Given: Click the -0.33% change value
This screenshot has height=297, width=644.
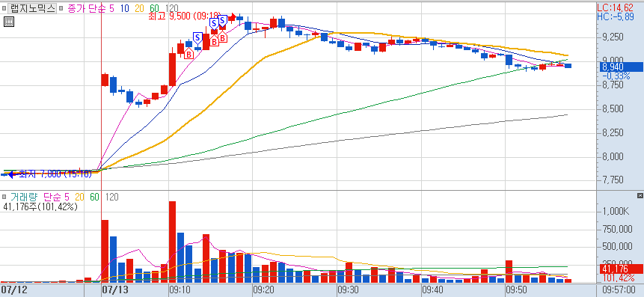Looking at the screenshot, I should (616, 76).
